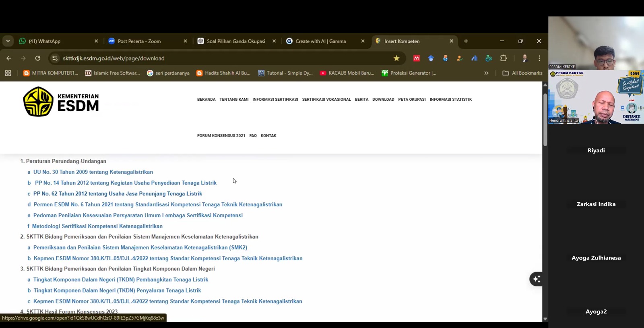Expand hidden bookmarks with double chevron
This screenshot has width=644, height=328.
tap(486, 73)
